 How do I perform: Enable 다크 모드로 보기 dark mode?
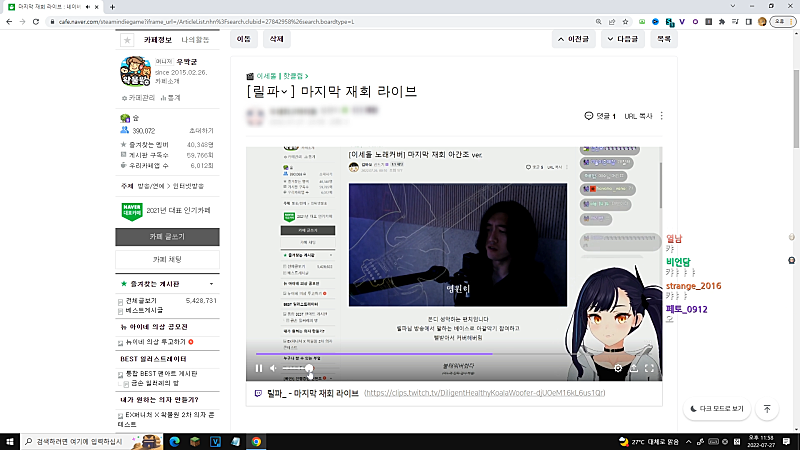718,409
